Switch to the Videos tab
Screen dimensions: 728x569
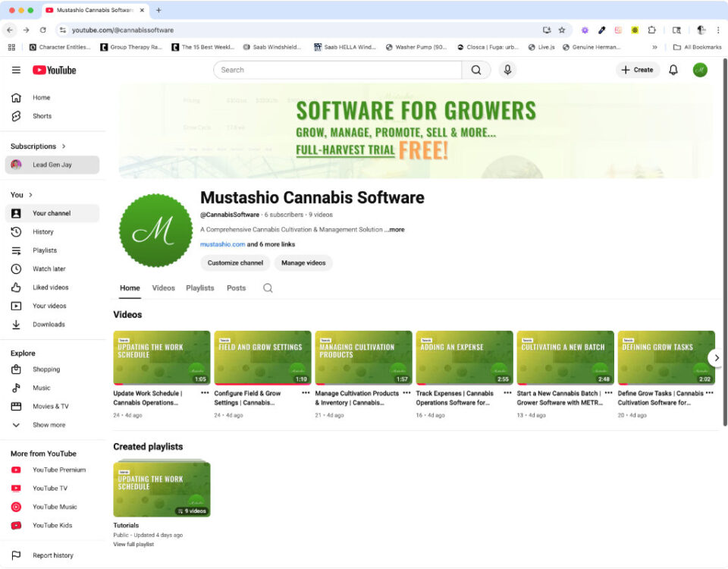[163, 288]
